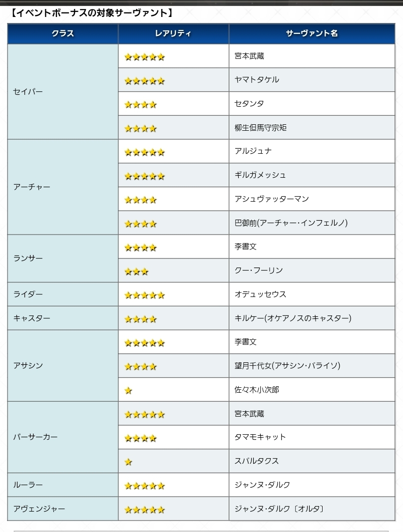The image size is (403, 532).
Task: Click the servant name 望月千代女(アサシン・パライソ)
Action: pyautogui.click(x=287, y=366)
